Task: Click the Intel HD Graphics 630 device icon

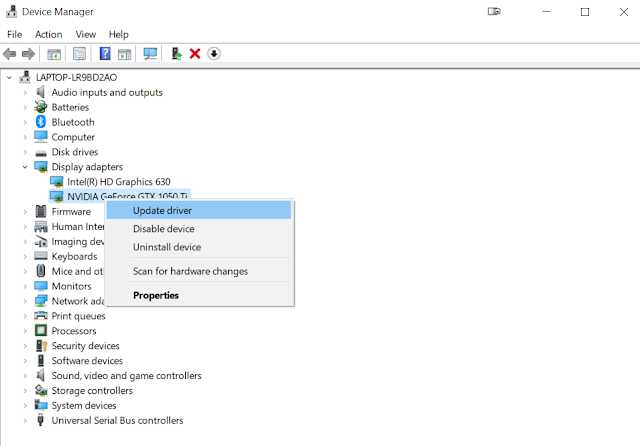Action: (x=56, y=182)
